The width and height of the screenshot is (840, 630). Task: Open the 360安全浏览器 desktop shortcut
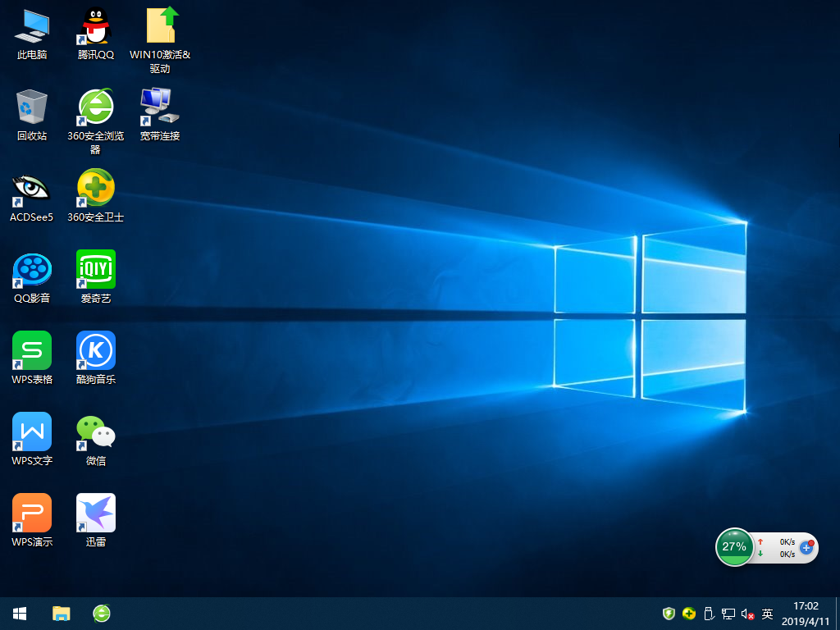pos(96,107)
